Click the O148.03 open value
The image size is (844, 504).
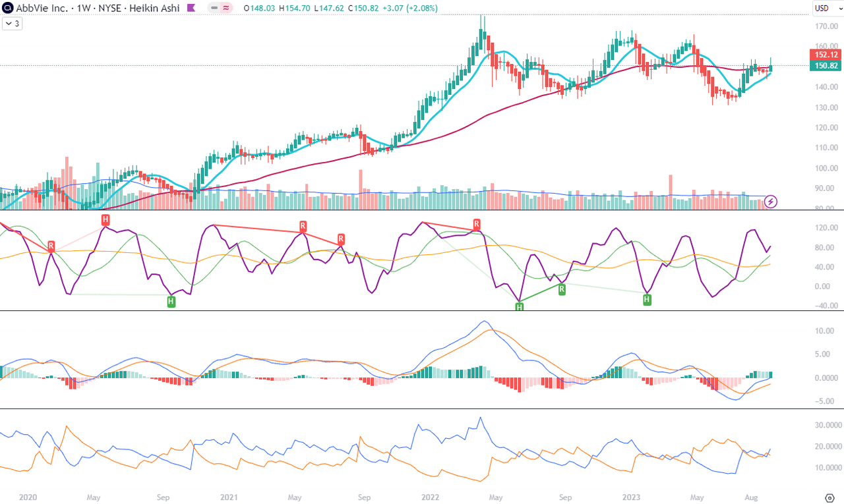click(258, 8)
